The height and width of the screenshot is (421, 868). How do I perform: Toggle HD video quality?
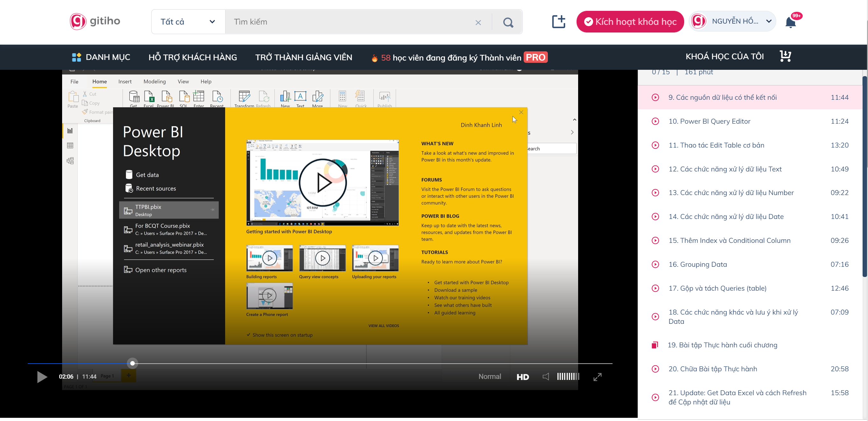(x=523, y=377)
